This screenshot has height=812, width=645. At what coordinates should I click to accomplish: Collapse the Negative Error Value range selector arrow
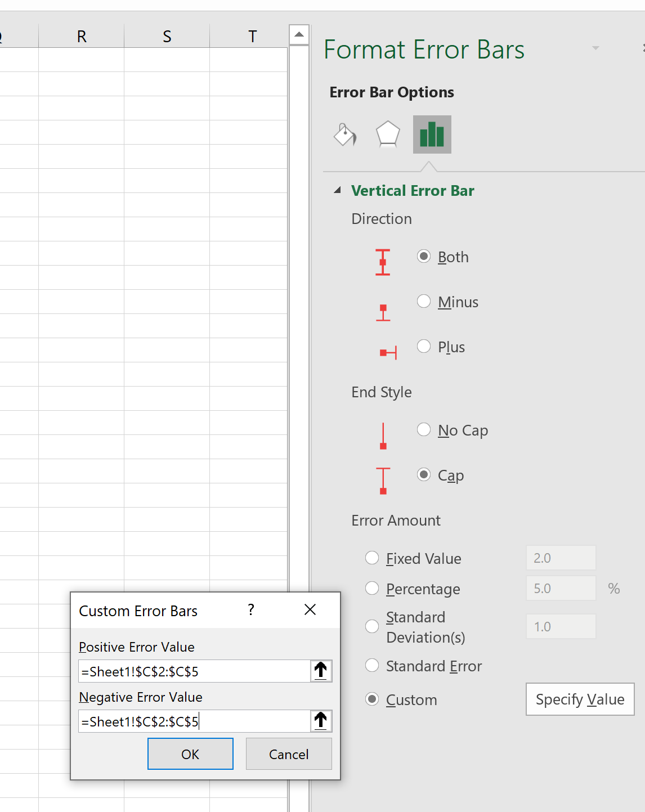[321, 721]
